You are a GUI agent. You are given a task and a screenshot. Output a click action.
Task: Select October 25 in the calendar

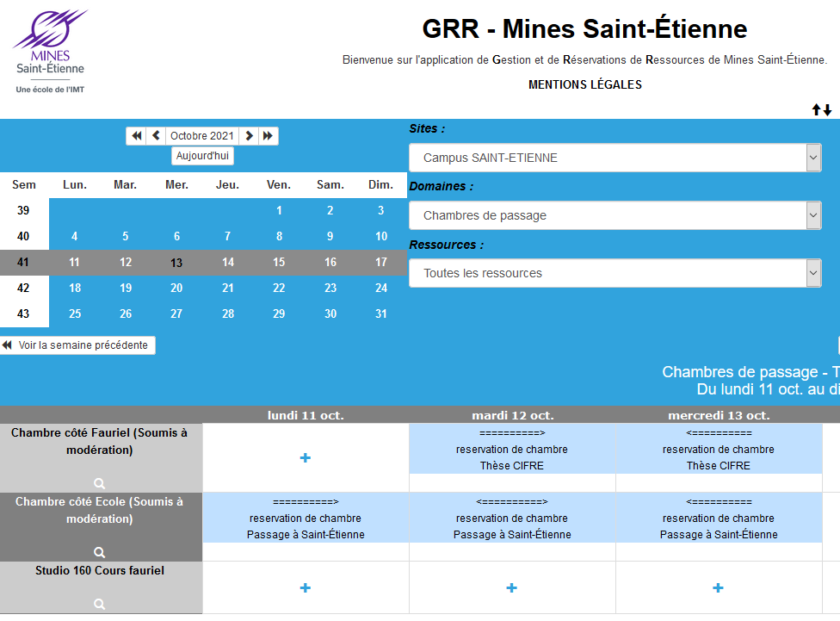(75, 314)
